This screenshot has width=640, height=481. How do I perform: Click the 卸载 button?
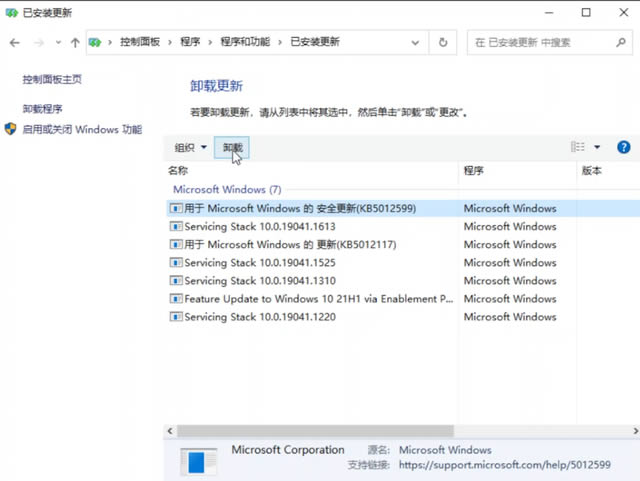(x=232, y=147)
